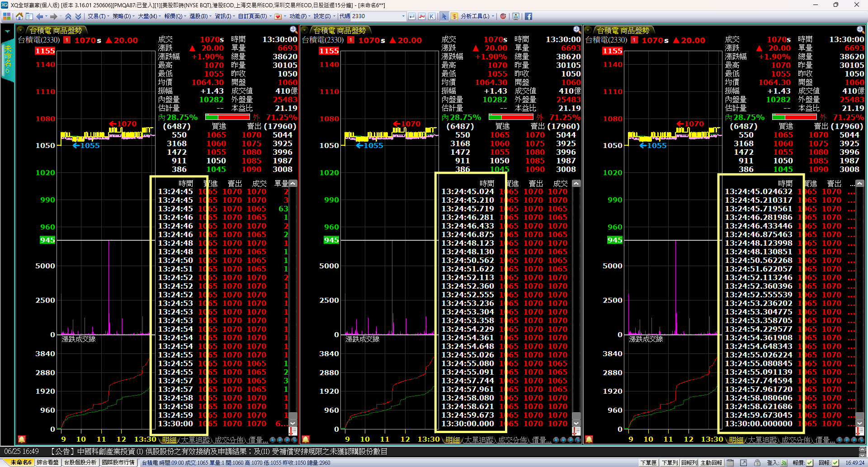Expand the first panel's title dropdown arrow
The width and height of the screenshot is (868, 467).
tap(21, 30)
